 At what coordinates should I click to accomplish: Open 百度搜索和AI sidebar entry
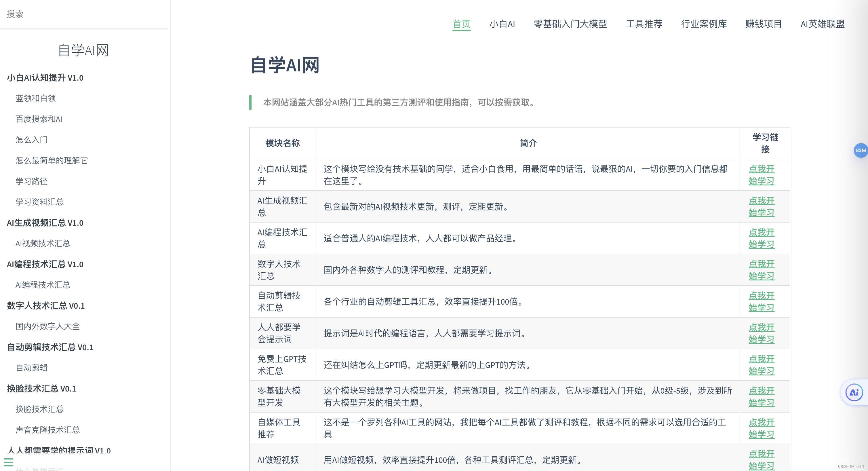click(x=39, y=119)
